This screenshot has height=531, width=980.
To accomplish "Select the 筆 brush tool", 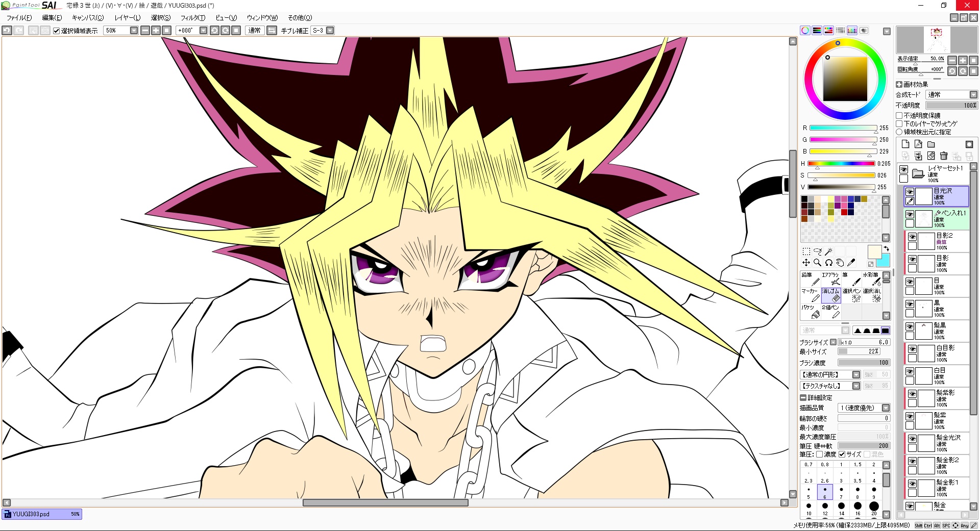I will [x=851, y=279].
